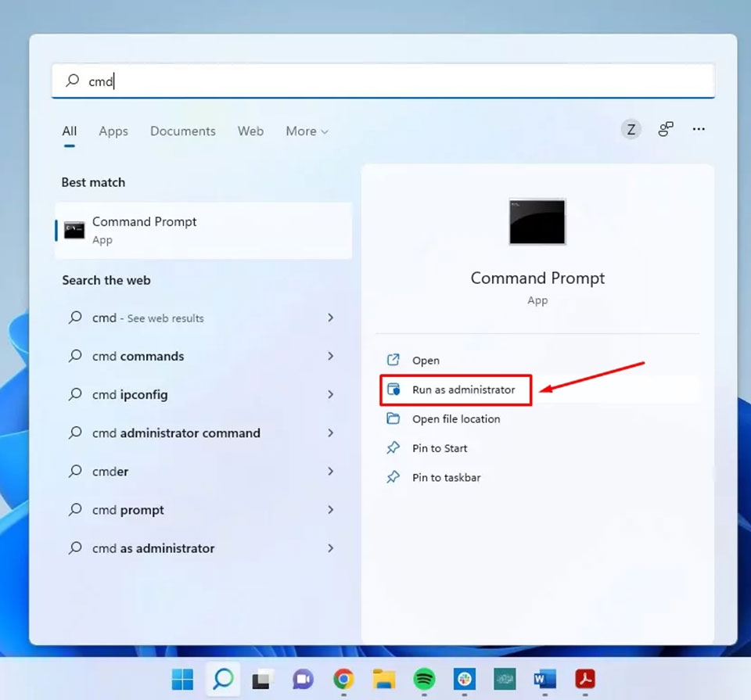
Task: Select the 'cmd prompt' suggestion text
Action: (128, 511)
